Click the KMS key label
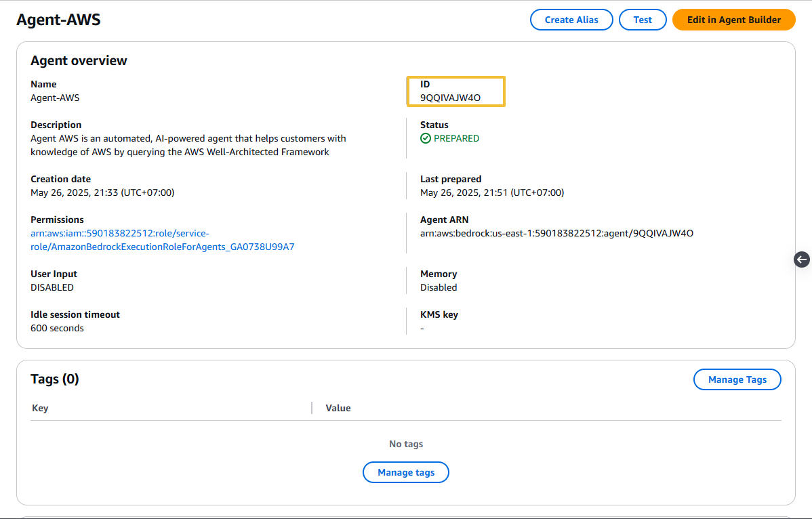812x519 pixels. coord(439,314)
